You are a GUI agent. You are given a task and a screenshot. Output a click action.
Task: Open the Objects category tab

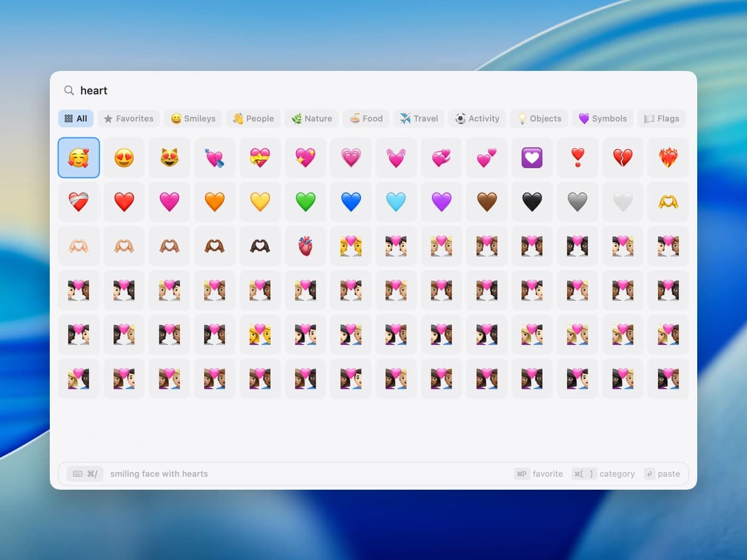[539, 118]
